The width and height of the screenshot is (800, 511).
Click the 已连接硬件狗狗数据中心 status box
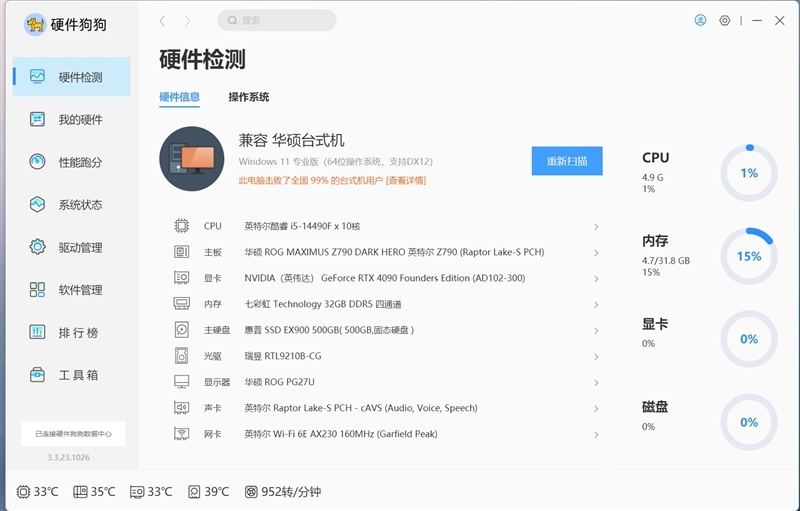pos(73,433)
